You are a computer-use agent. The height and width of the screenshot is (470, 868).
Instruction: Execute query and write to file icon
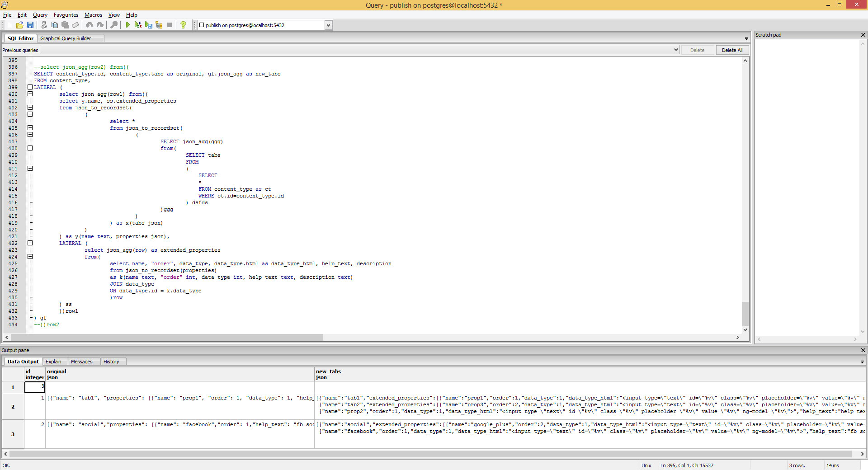click(x=149, y=25)
